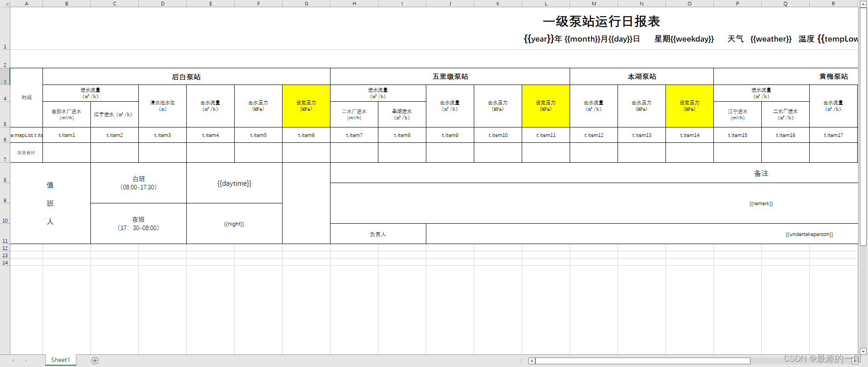Select the t.item2 cell

(115, 135)
